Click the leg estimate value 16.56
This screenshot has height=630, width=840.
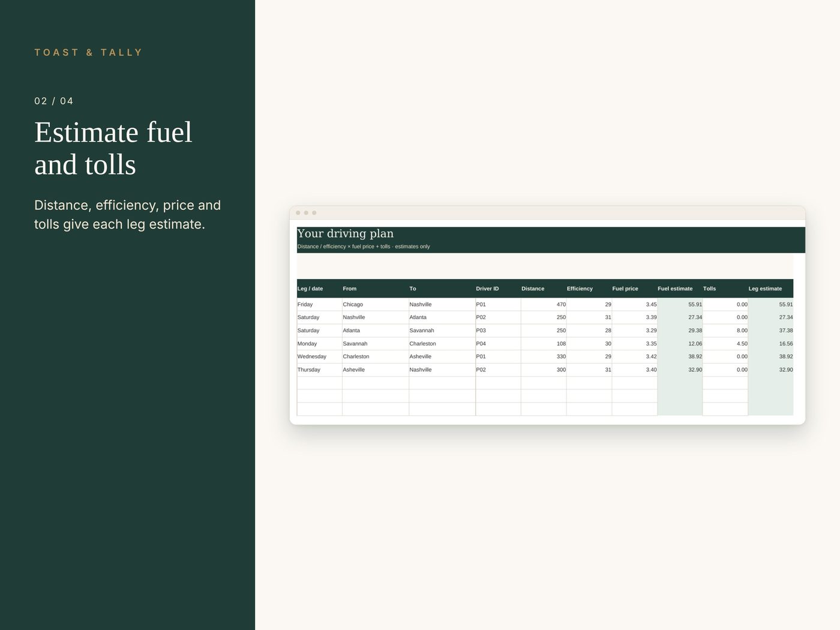coord(770,344)
